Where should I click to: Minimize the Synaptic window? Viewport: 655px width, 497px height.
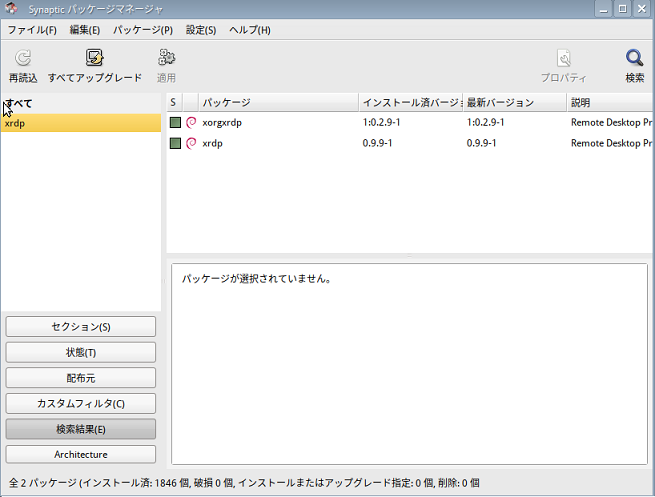pyautogui.click(x=604, y=9)
